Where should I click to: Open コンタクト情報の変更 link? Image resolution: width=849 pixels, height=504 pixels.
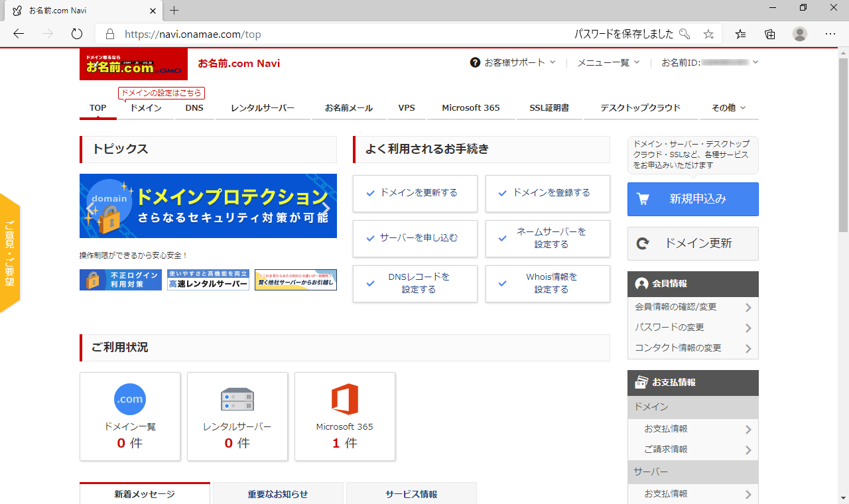(693, 348)
